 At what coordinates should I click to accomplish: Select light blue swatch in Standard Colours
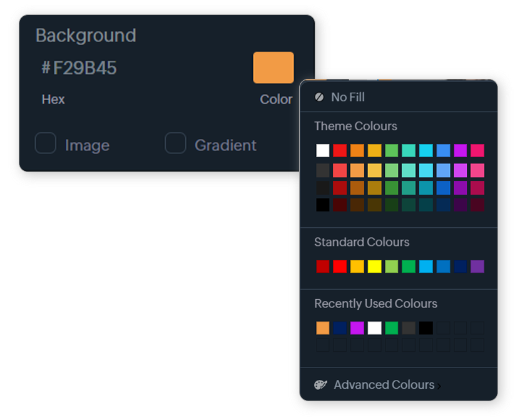pos(426,266)
